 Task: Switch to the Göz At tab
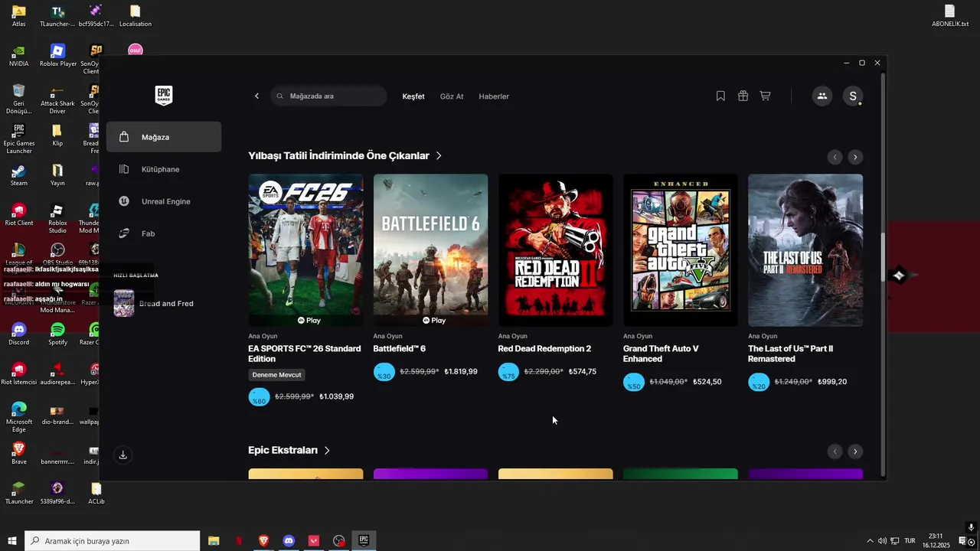[452, 96]
